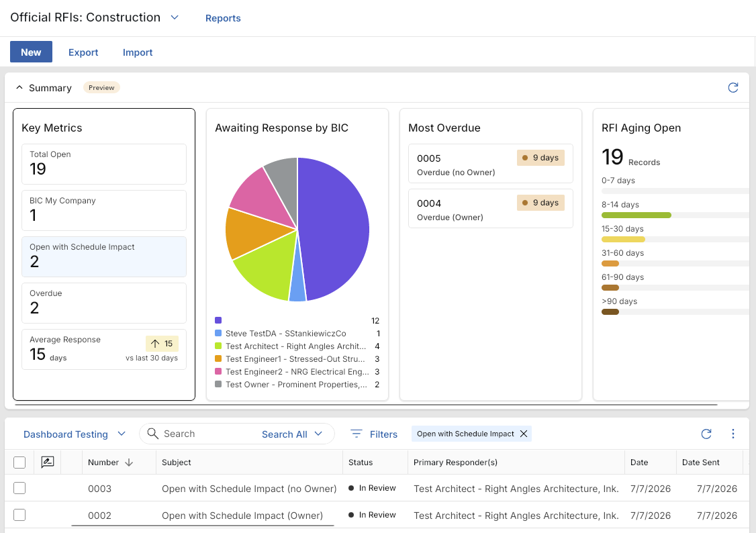Click the Import link

click(x=138, y=52)
